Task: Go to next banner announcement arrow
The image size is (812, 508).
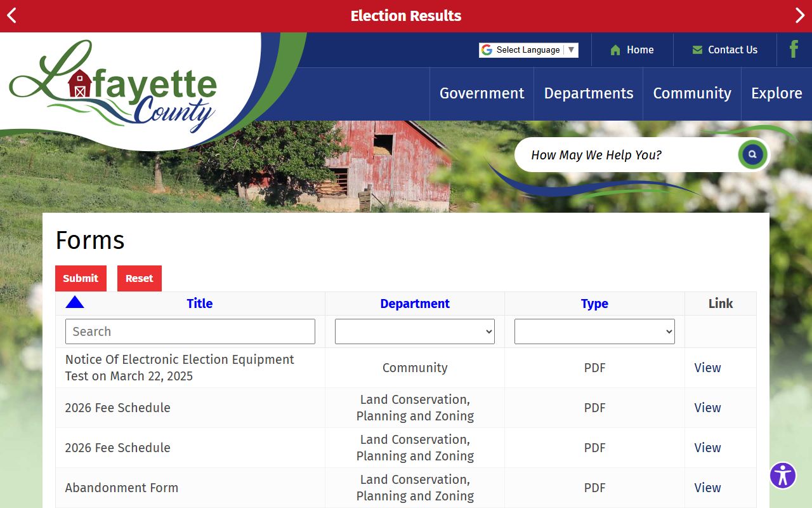Action: point(800,16)
